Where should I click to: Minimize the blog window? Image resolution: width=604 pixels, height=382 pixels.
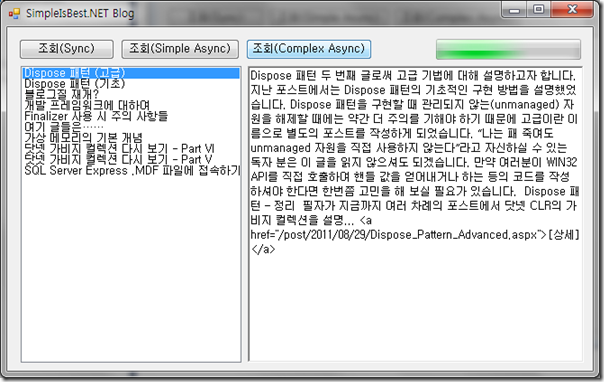coord(514,10)
